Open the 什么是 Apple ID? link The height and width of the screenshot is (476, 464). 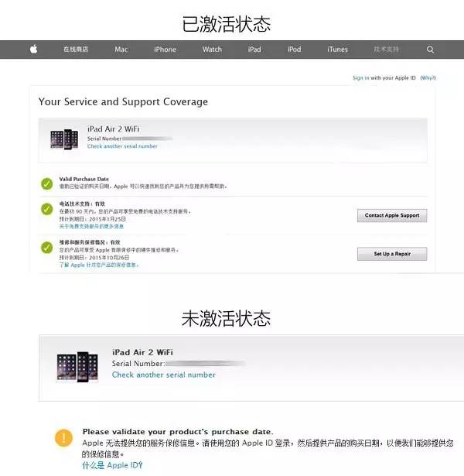pyautogui.click(x=113, y=465)
